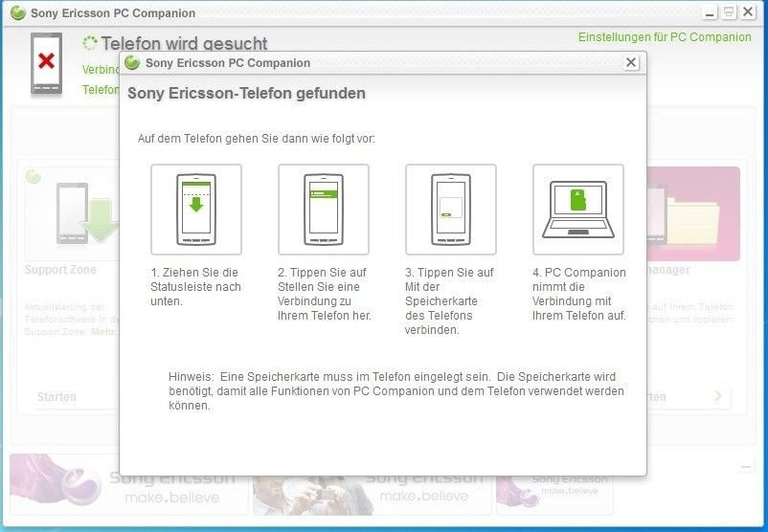768x532 pixels.
Task: Open Einstellungen für PC Companion link
Action: point(665,37)
